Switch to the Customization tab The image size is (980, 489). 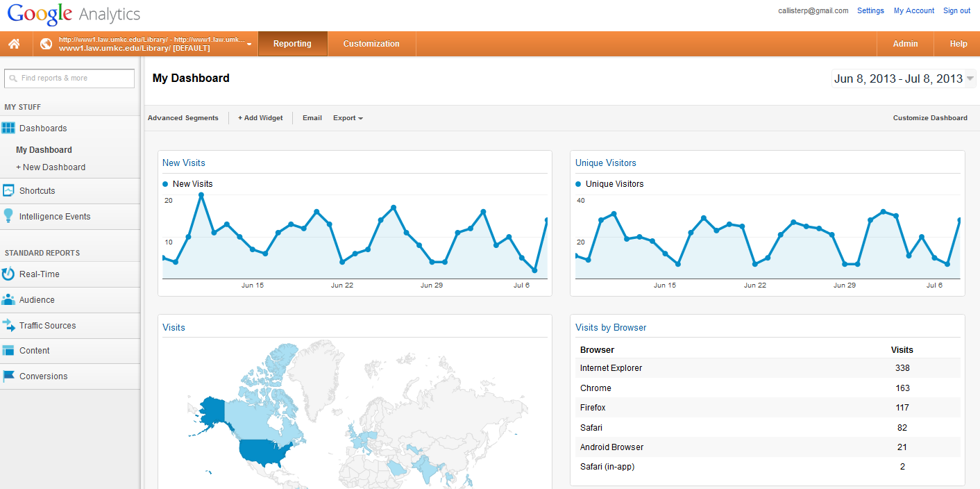tap(371, 44)
